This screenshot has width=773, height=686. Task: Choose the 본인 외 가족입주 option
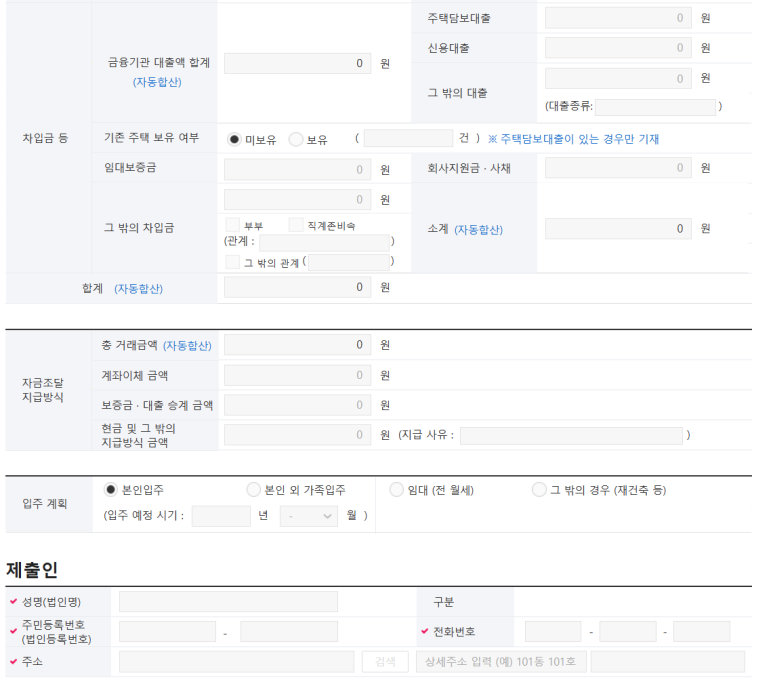(253, 490)
